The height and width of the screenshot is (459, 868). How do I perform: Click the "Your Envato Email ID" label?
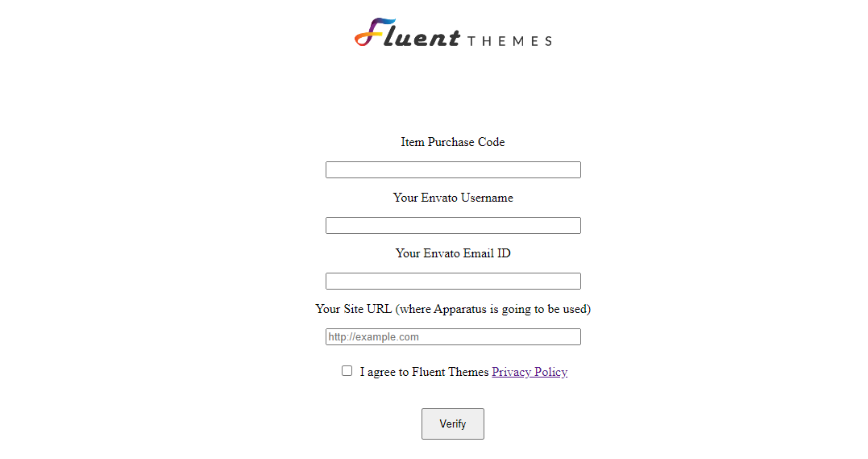(x=453, y=253)
